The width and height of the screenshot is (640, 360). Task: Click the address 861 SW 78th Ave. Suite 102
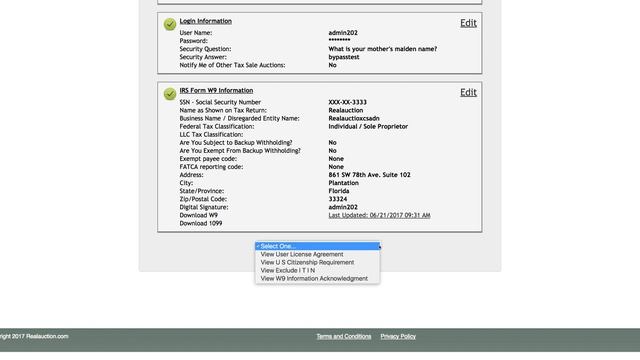click(x=369, y=175)
